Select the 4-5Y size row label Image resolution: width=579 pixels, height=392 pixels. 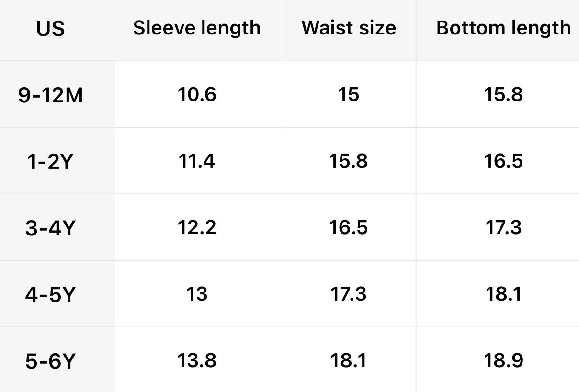click(x=50, y=294)
